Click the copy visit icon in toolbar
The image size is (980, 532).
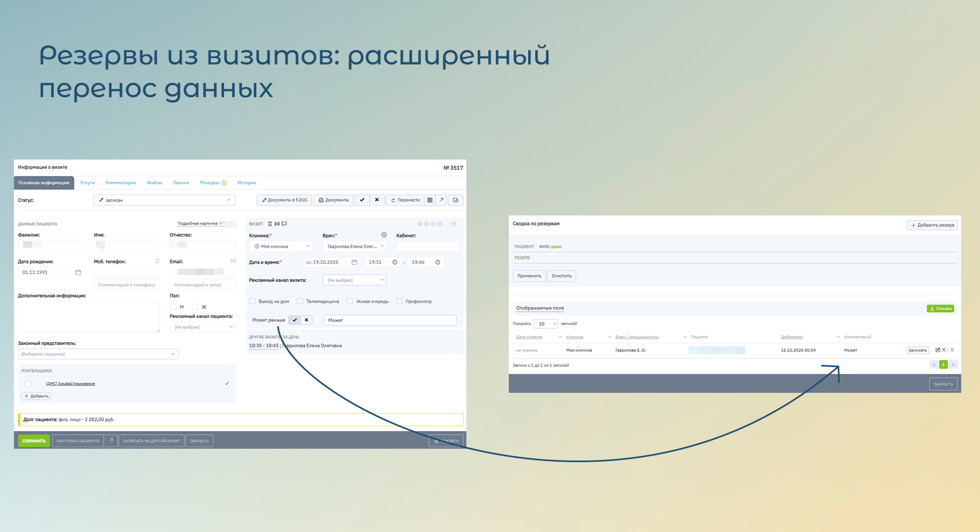456,200
